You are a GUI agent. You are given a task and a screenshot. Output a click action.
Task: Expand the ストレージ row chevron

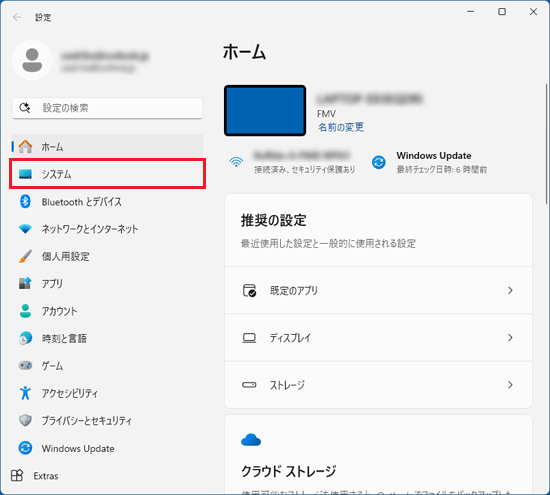tap(510, 385)
